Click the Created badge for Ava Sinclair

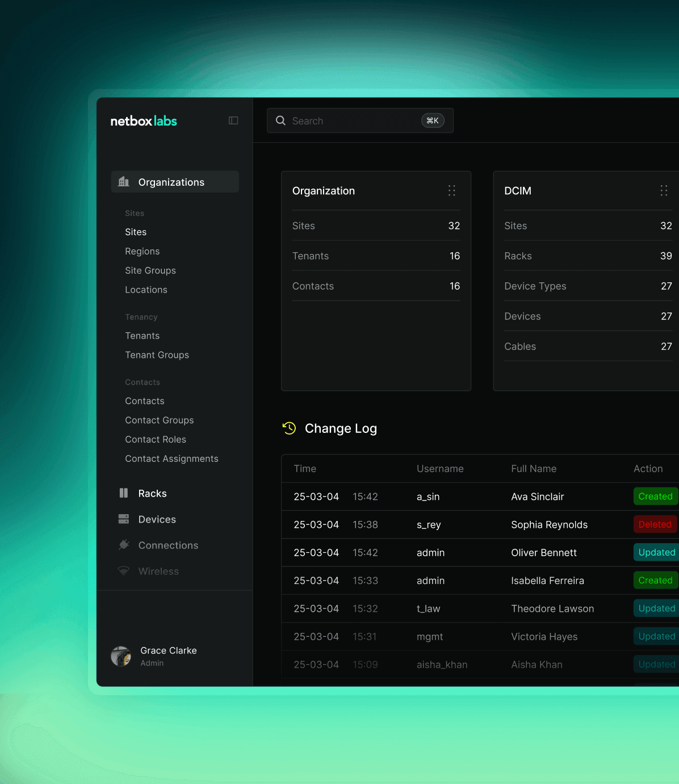point(655,497)
